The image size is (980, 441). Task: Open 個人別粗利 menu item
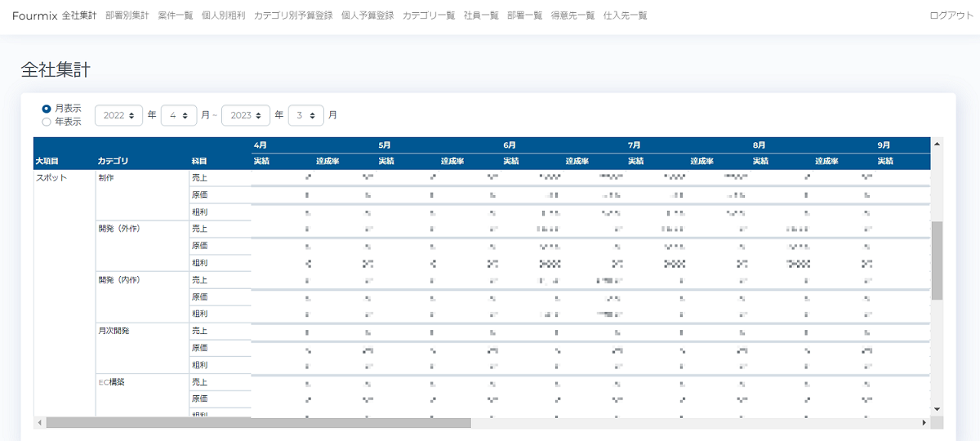click(x=223, y=16)
